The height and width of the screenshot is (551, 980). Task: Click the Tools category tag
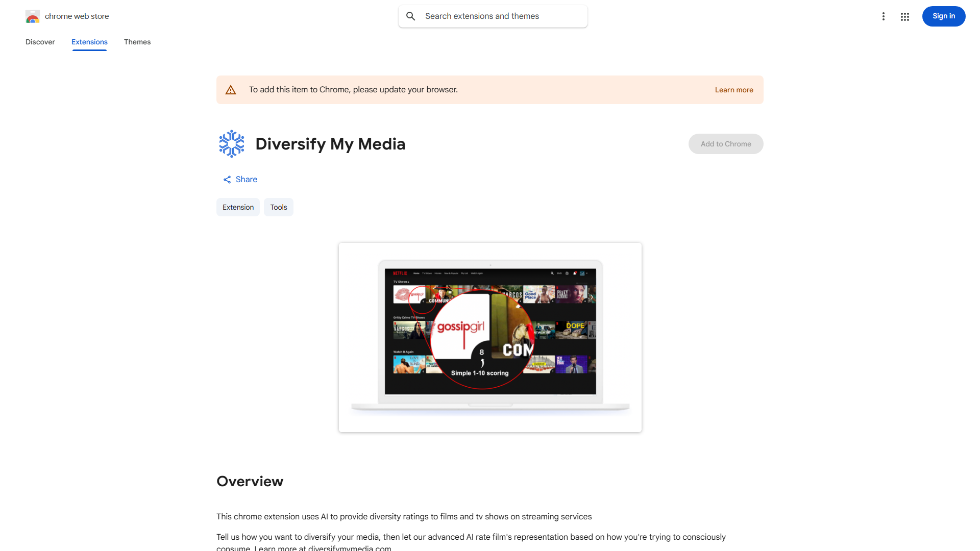click(278, 207)
